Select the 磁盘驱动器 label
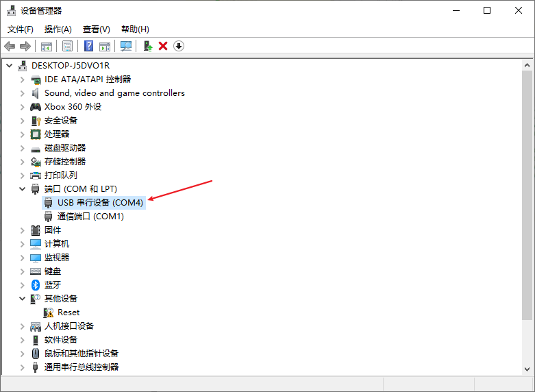535x392 pixels. tap(65, 148)
